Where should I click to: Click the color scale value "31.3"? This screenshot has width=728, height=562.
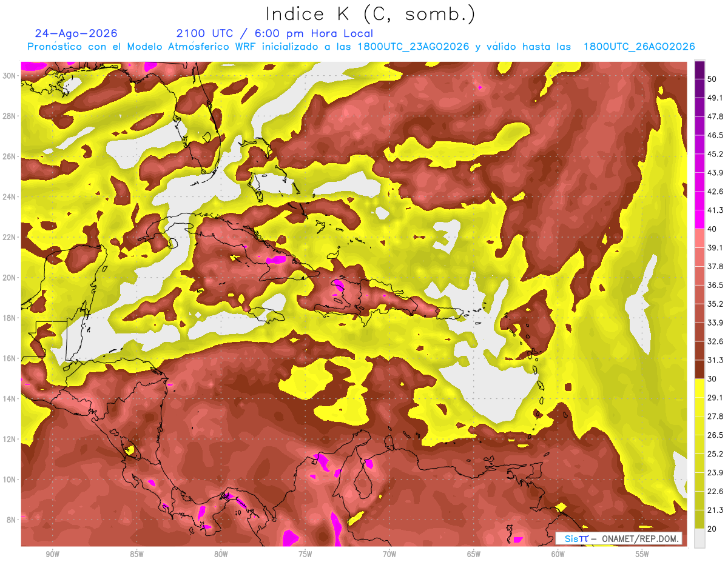click(x=715, y=360)
